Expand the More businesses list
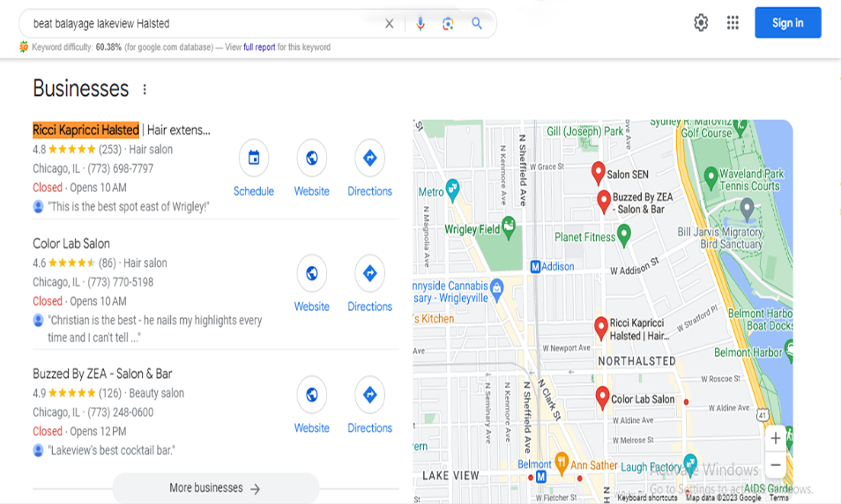This screenshot has height=504, width=841. pos(215,488)
